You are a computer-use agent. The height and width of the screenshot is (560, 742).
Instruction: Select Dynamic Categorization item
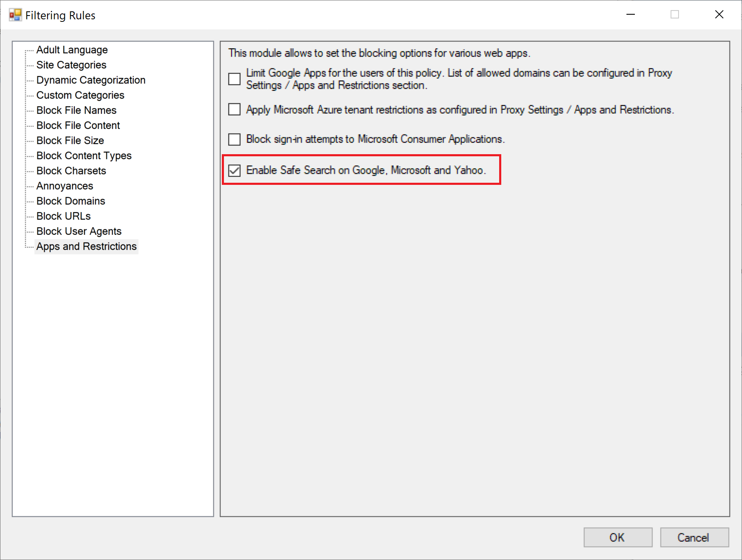91,80
